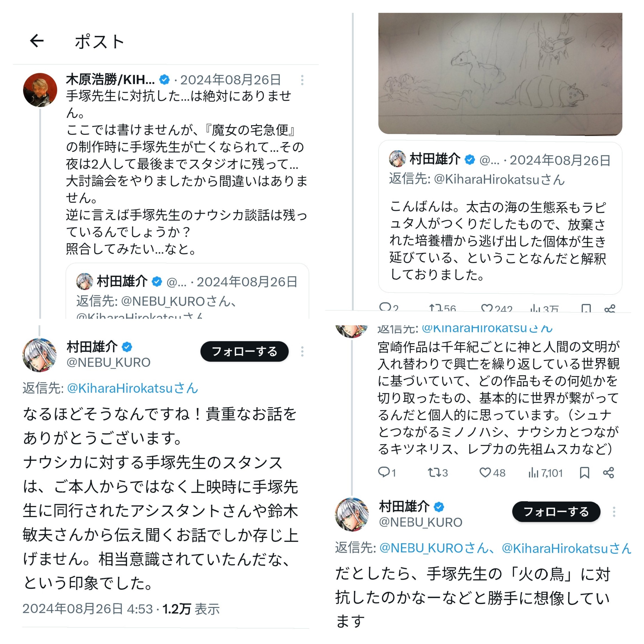Follow 村田雄介 in the bottom-right post

click(x=556, y=512)
